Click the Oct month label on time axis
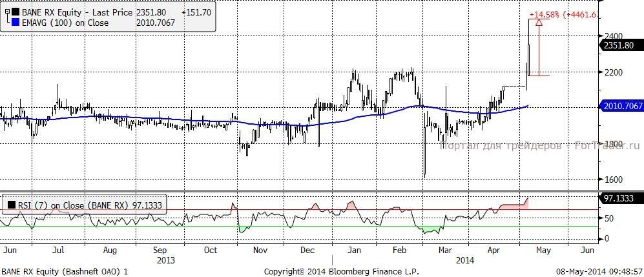The width and height of the screenshot is (644, 277). click(x=211, y=251)
